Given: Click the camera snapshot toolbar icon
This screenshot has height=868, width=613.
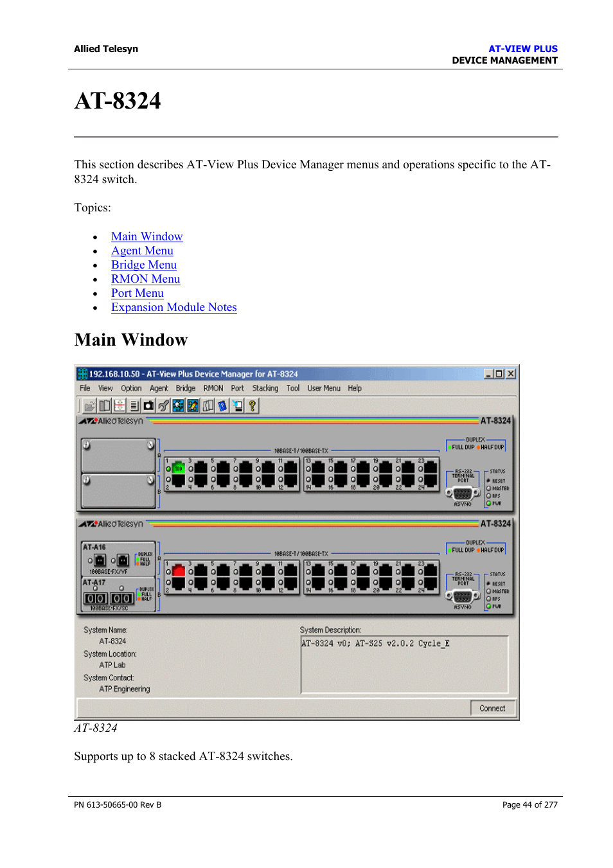Looking at the screenshot, I should (x=149, y=406).
